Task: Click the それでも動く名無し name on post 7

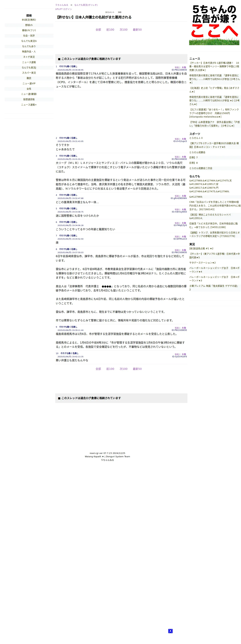Action: pyautogui.click(x=68, y=236)
